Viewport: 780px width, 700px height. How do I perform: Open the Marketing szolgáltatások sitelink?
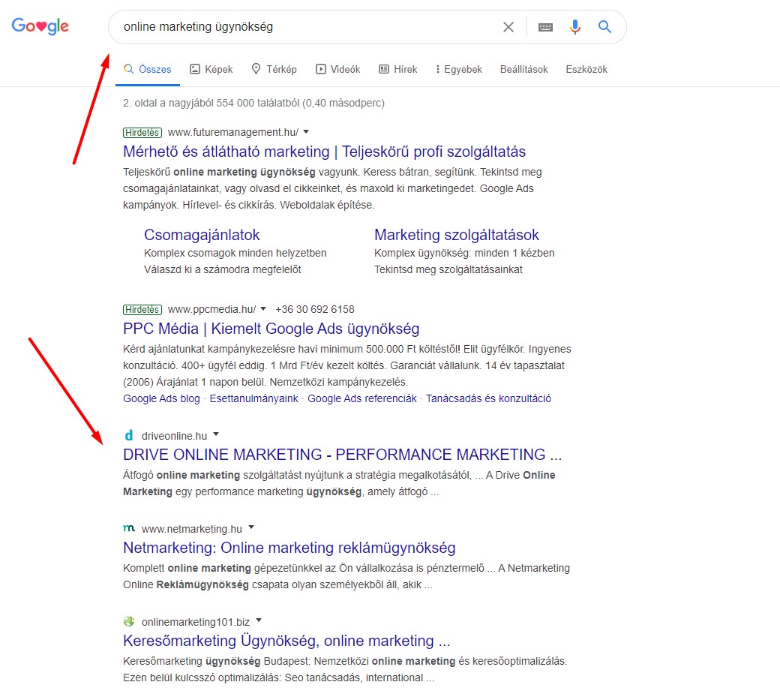pos(457,235)
